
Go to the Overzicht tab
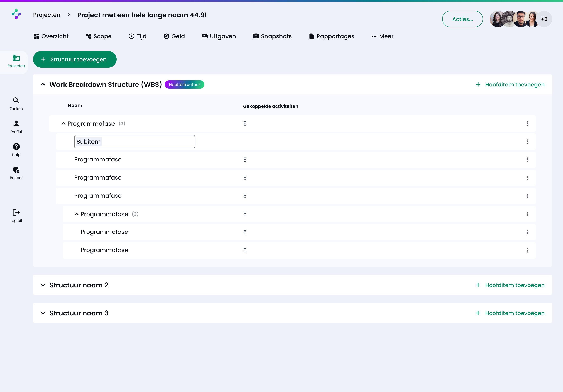(x=51, y=36)
